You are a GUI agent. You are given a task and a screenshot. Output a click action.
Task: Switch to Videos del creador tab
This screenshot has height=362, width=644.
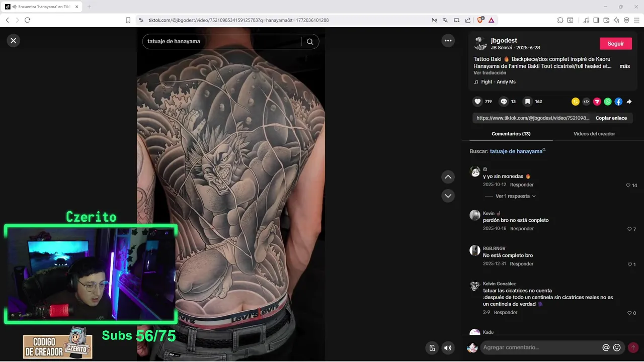pos(594,134)
